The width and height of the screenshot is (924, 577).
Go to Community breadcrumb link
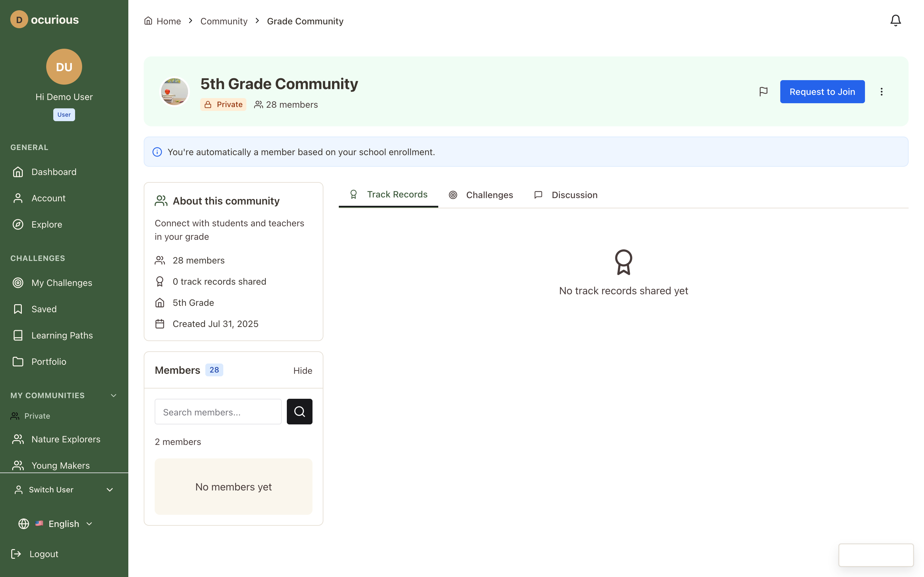tap(224, 21)
